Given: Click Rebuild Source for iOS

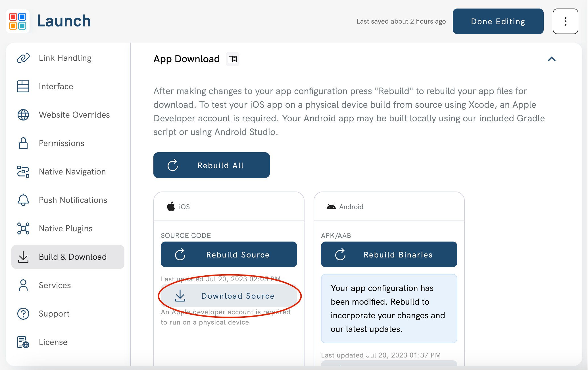Looking at the screenshot, I should (229, 255).
